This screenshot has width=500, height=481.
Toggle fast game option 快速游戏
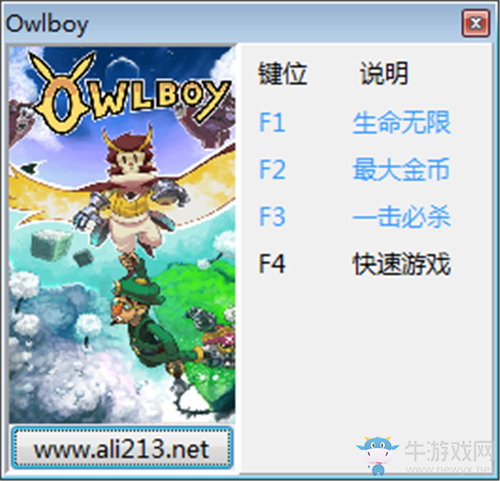click(402, 264)
